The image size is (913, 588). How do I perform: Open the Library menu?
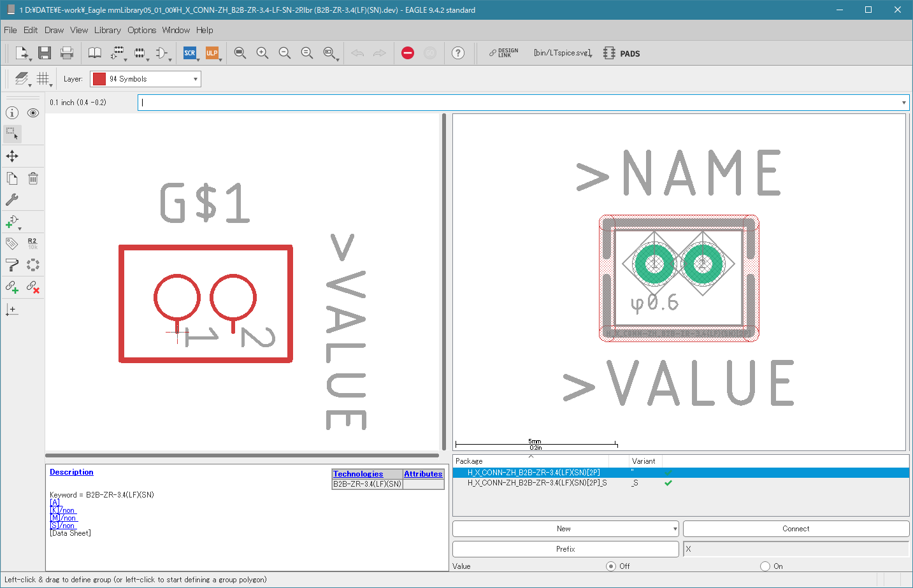coord(107,30)
